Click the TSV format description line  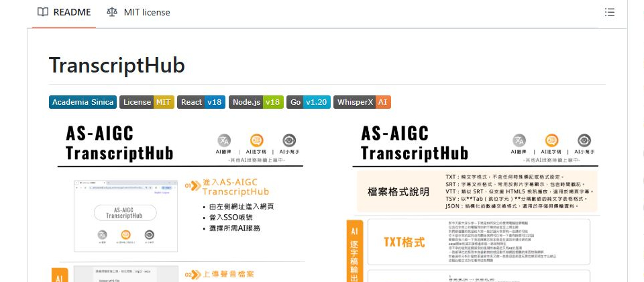point(517,199)
